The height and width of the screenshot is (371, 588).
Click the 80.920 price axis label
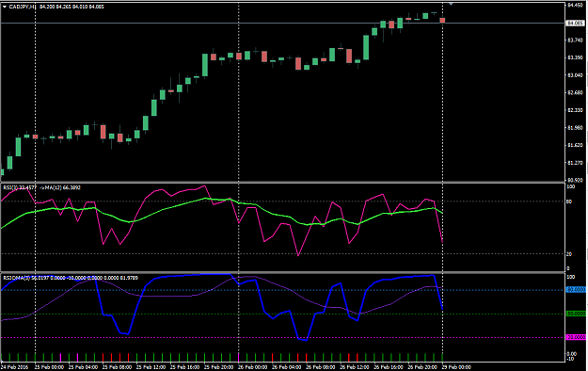coord(575,180)
